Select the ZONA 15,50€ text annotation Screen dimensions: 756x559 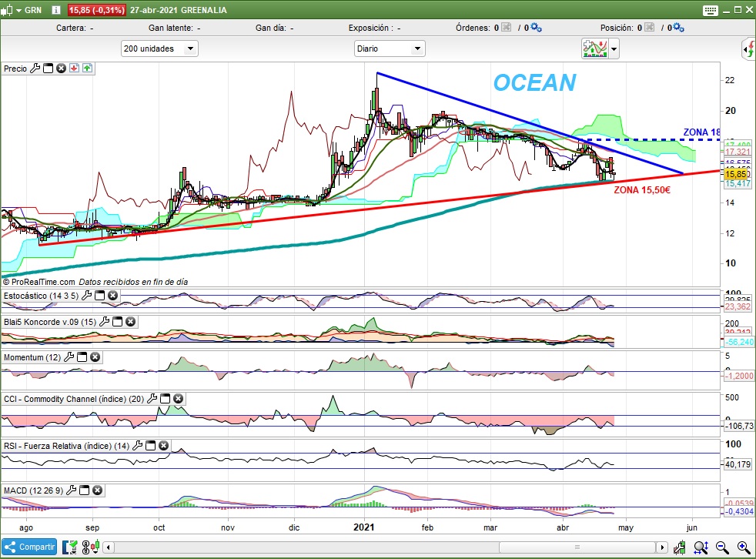coord(642,190)
